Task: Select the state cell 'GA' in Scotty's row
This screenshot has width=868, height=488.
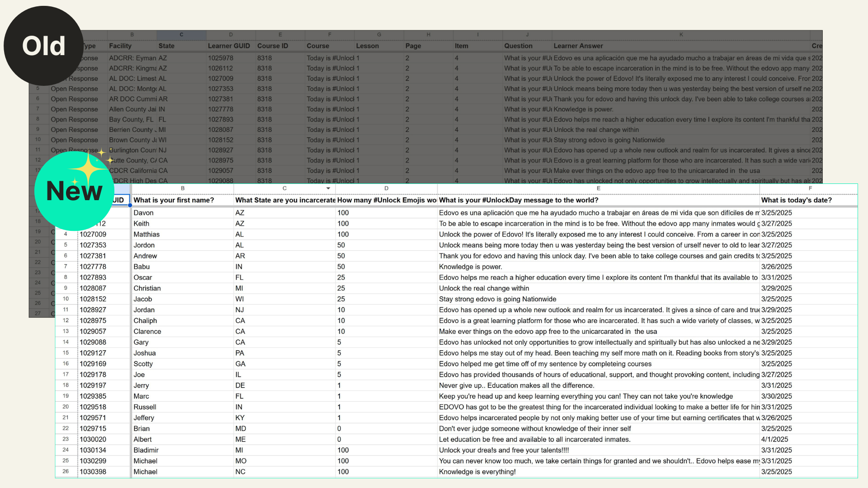Action: tap(285, 364)
